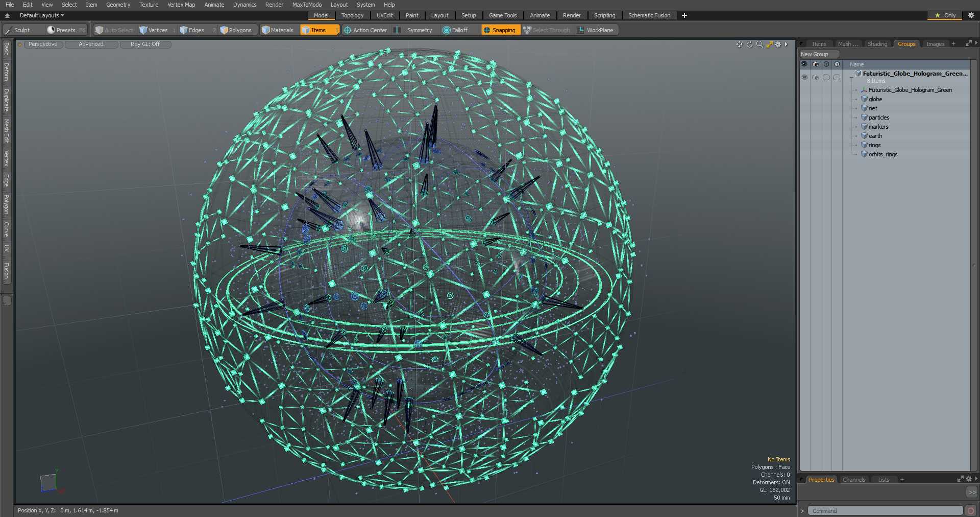This screenshot has height=517, width=980.
Task: Expand the viewport options arrow
Action: (x=787, y=44)
